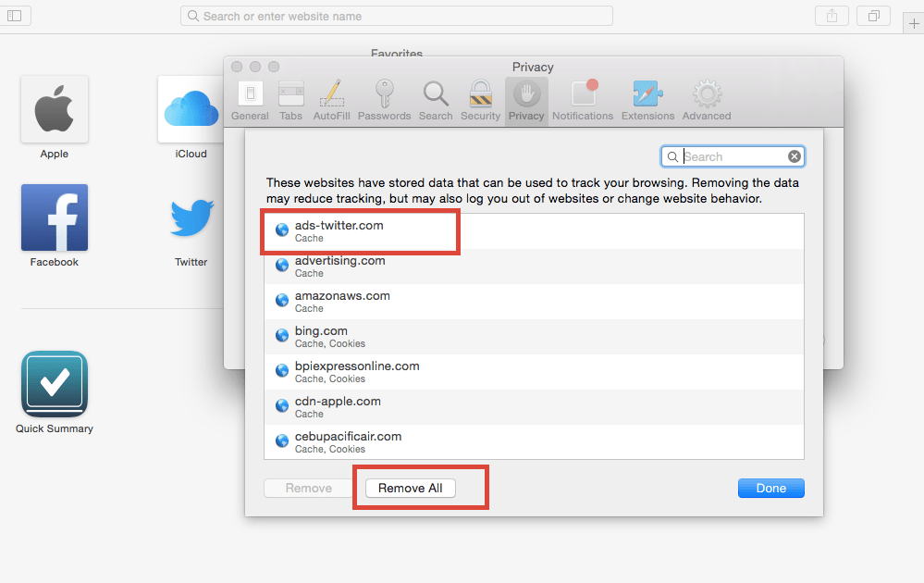Select ads-twitter.com in the list
This screenshot has width=924, height=583.
pyautogui.click(x=339, y=231)
